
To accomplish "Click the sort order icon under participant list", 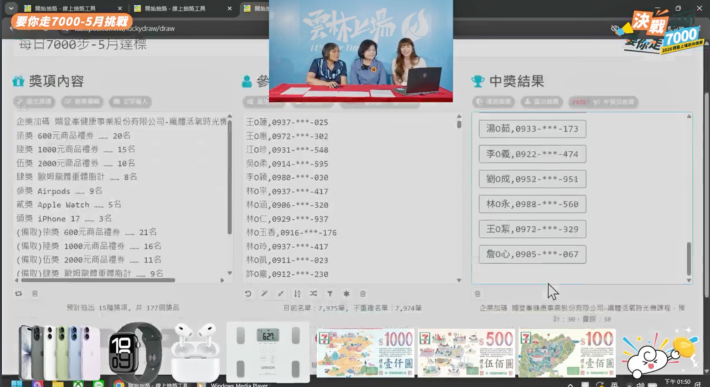I will pyautogui.click(x=297, y=294).
